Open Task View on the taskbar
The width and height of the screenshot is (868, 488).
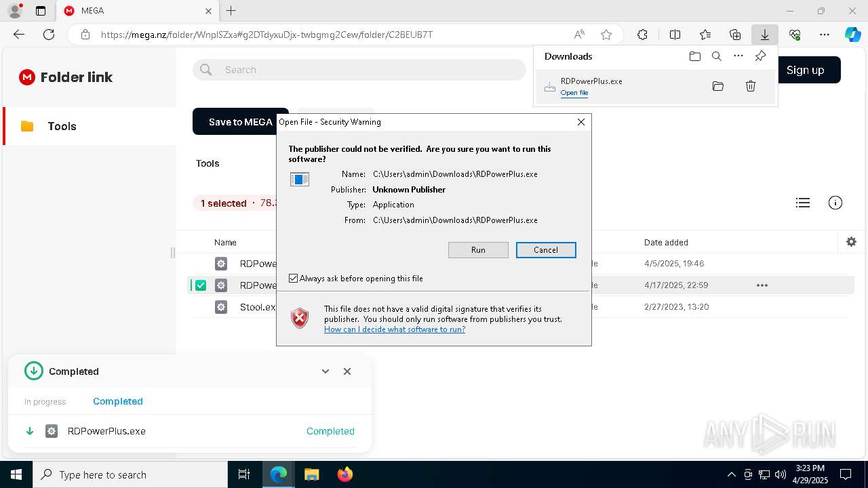tap(244, 474)
